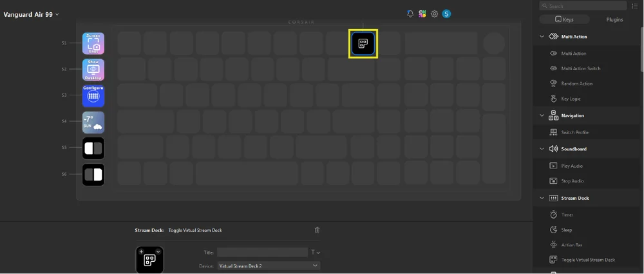The height and width of the screenshot is (274, 644).
Task: Collapse the Multi Action category
Action: pos(542,37)
